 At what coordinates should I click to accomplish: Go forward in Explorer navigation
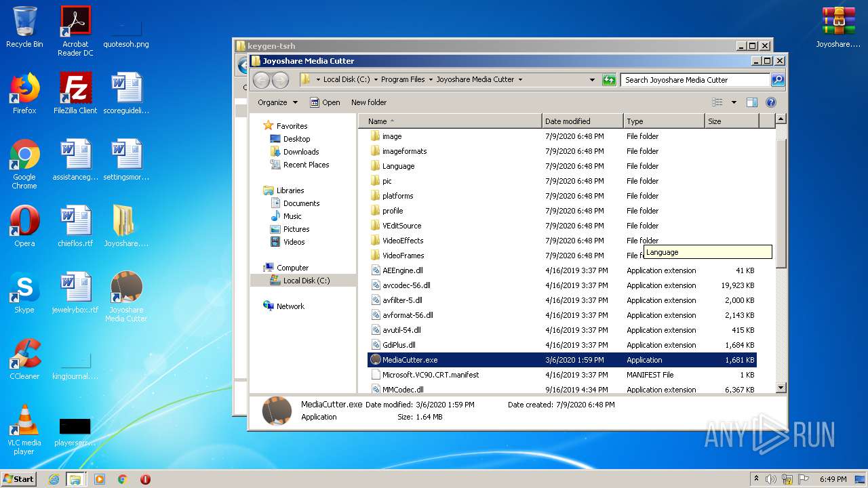(279, 80)
